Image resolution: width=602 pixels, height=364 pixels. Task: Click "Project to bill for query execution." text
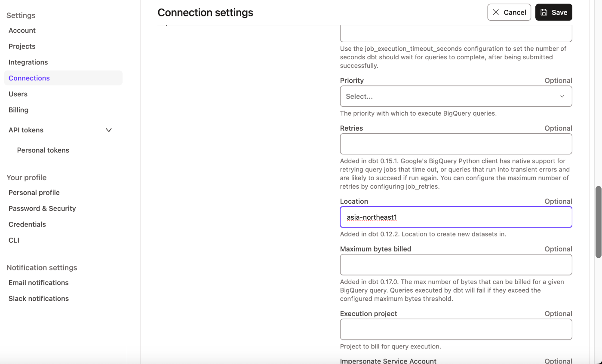coord(390,346)
